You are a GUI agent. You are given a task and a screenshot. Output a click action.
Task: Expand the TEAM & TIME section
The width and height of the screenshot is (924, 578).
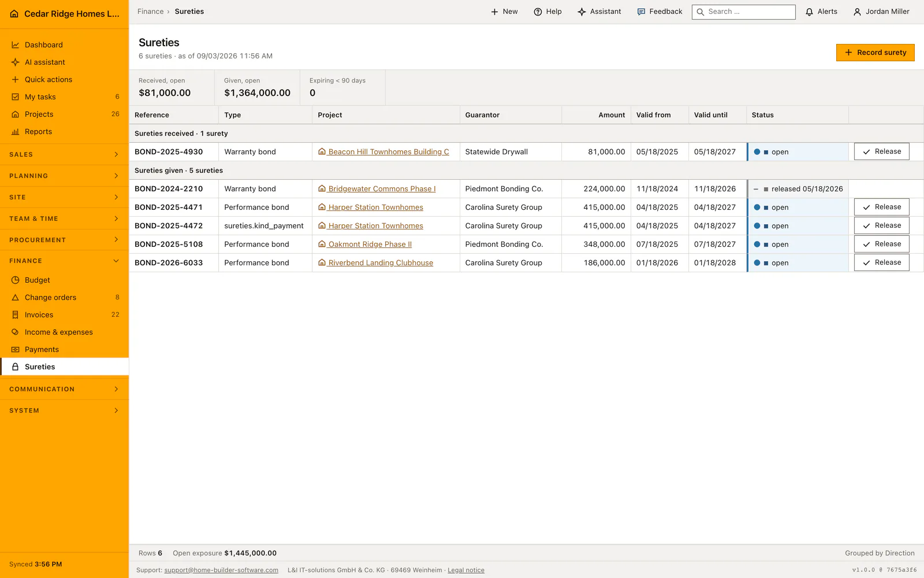pos(64,218)
